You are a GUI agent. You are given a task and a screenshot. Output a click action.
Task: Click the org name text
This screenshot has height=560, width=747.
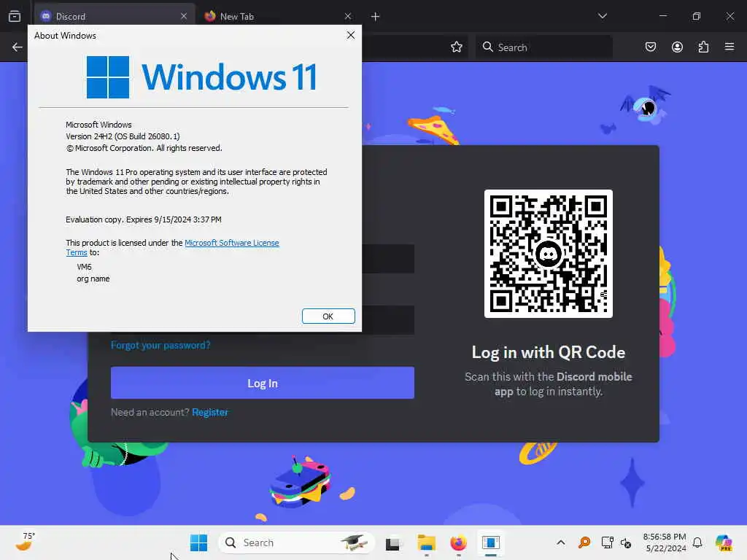(x=93, y=279)
